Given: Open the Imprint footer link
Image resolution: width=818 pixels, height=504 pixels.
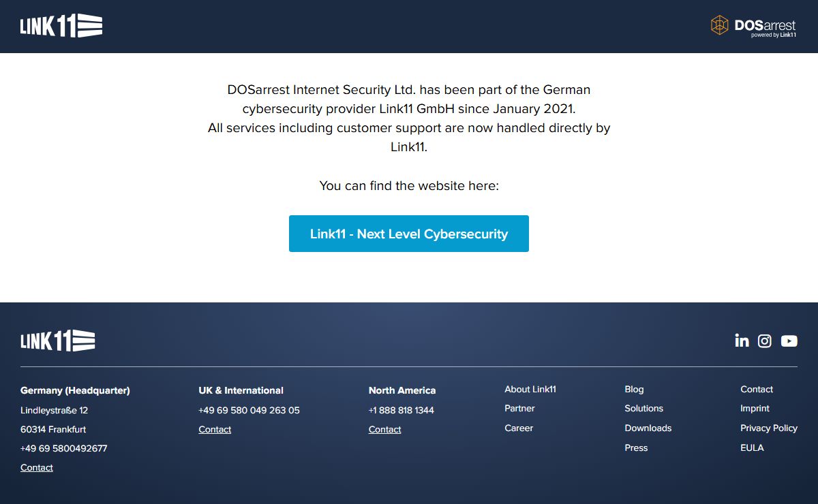Looking at the screenshot, I should point(755,408).
